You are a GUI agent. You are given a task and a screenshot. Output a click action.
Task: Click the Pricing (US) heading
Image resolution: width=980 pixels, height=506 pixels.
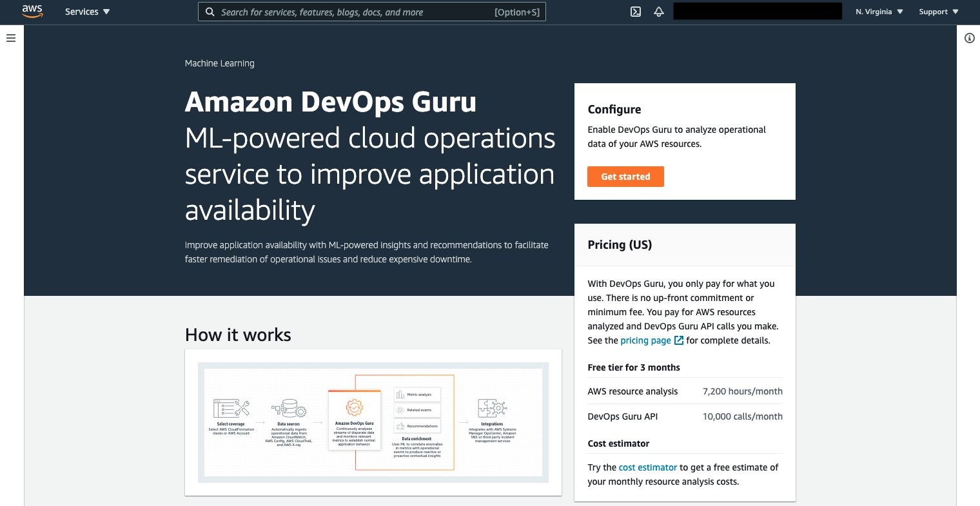click(620, 245)
